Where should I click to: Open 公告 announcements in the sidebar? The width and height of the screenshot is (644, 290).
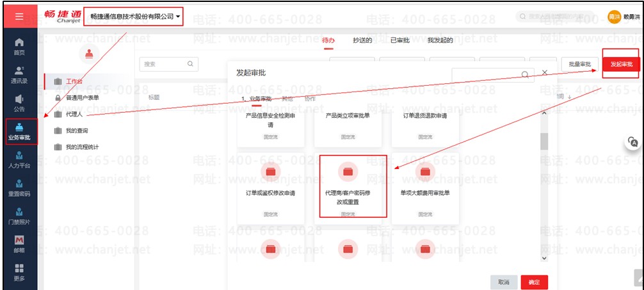pos(19,104)
